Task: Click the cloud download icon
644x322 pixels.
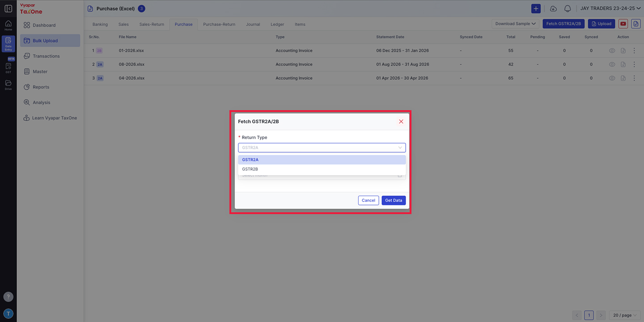Action: point(553,9)
